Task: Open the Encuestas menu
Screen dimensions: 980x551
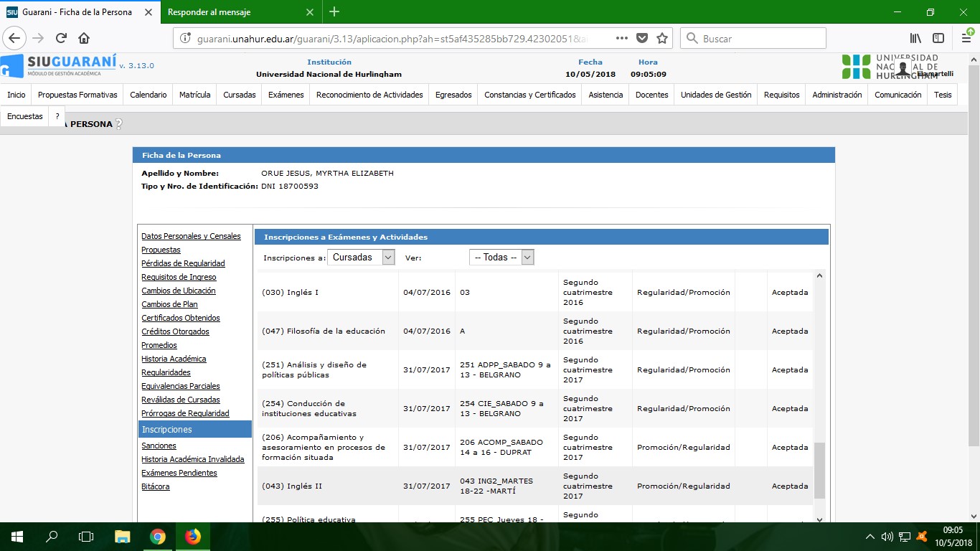Action: pos(25,116)
